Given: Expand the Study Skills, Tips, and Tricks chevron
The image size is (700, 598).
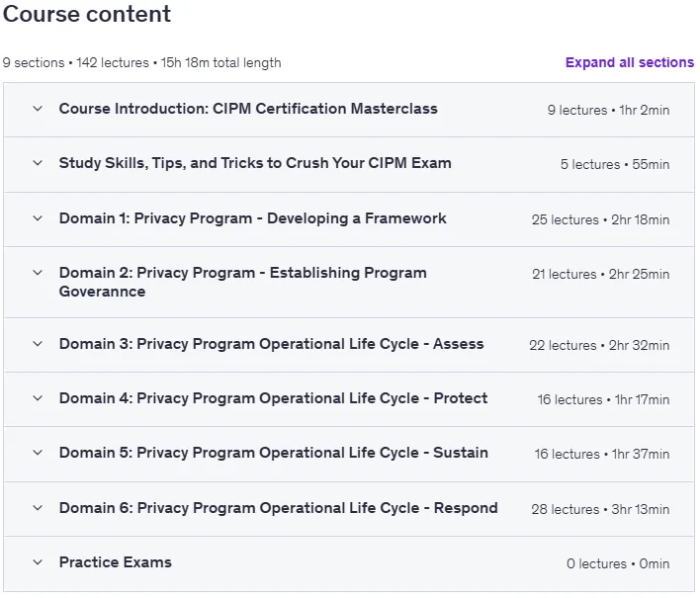Looking at the screenshot, I should [38, 163].
